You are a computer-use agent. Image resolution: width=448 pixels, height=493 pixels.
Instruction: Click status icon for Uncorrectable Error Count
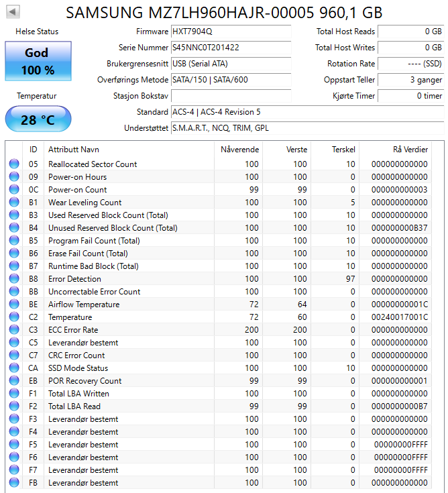14,292
